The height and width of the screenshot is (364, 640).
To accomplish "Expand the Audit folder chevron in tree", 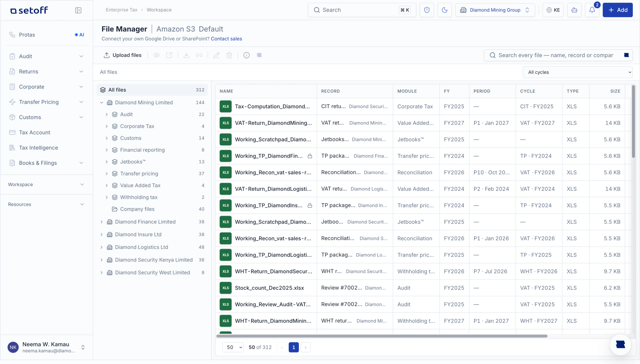I will coord(107,114).
